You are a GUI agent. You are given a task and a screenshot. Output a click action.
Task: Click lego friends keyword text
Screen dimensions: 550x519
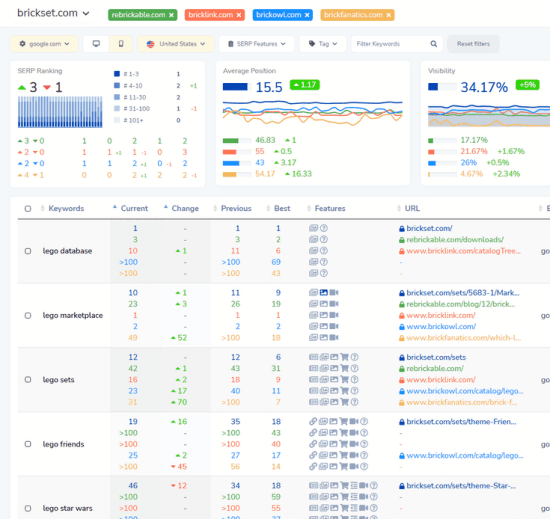pyautogui.click(x=63, y=444)
